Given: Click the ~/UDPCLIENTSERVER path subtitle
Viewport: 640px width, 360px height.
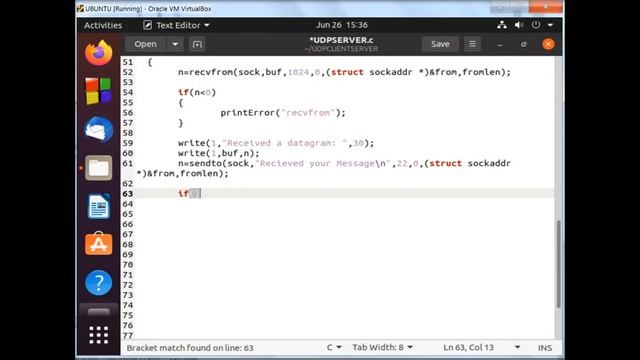Looking at the screenshot, I should point(341,49).
